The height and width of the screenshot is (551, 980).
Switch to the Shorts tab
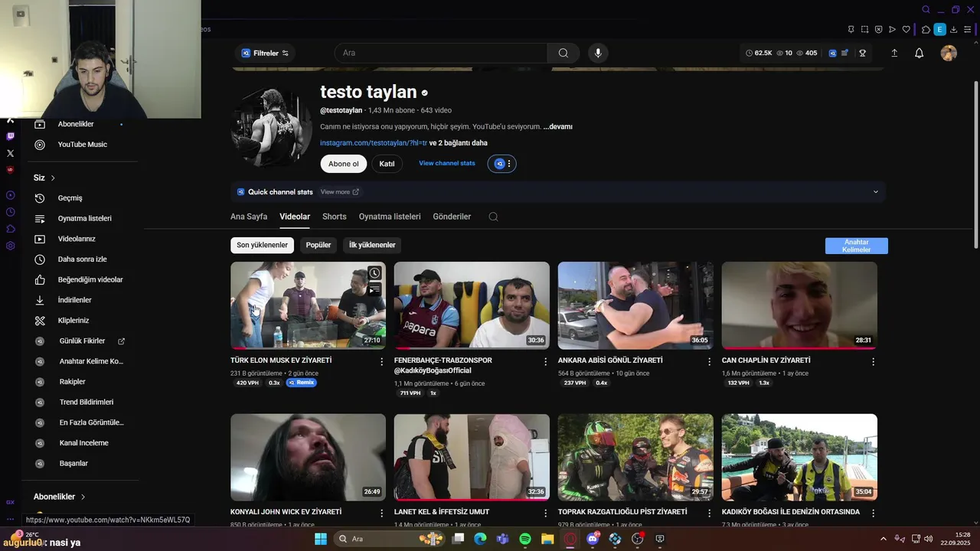click(x=335, y=217)
